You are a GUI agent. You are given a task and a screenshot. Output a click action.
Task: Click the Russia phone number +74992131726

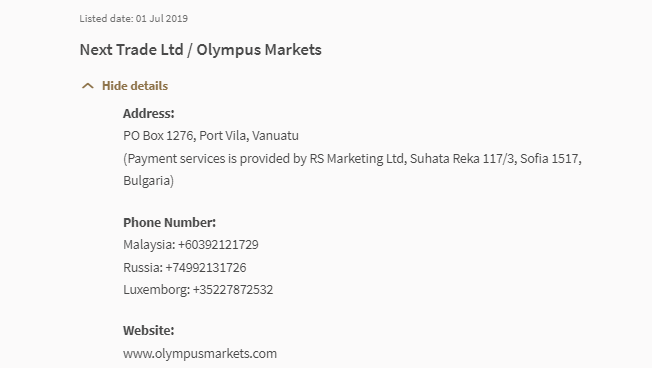click(x=206, y=267)
